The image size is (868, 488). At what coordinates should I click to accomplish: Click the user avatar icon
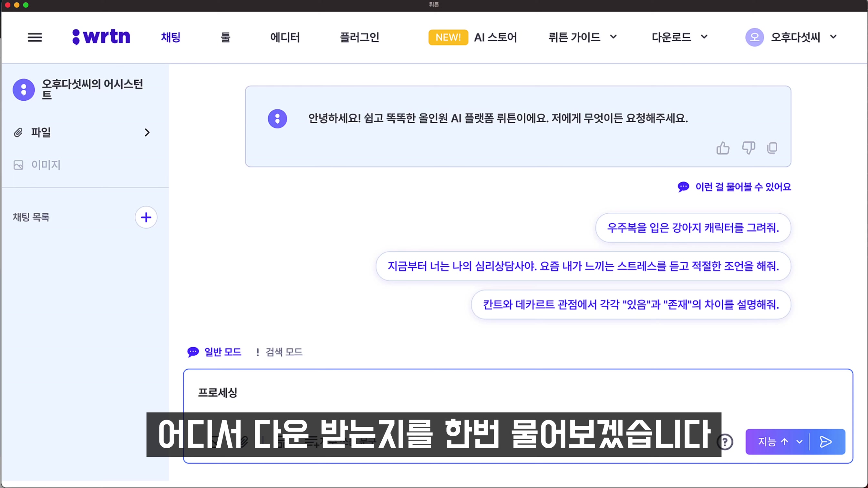click(754, 37)
